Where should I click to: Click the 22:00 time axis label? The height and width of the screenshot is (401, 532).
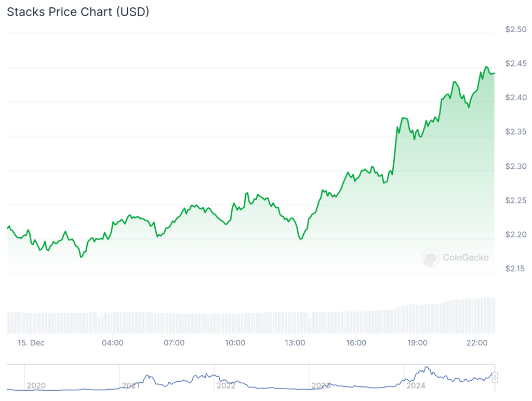coord(477,343)
